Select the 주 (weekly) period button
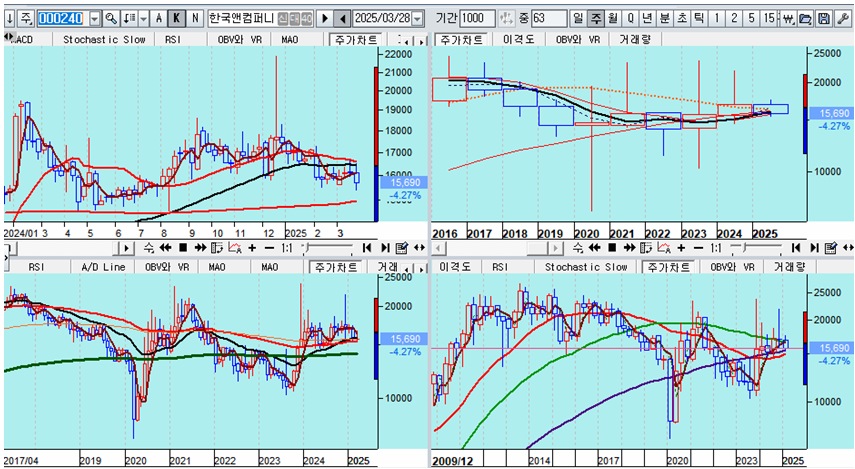Viewport: 855px width, 469px height. 595,19
